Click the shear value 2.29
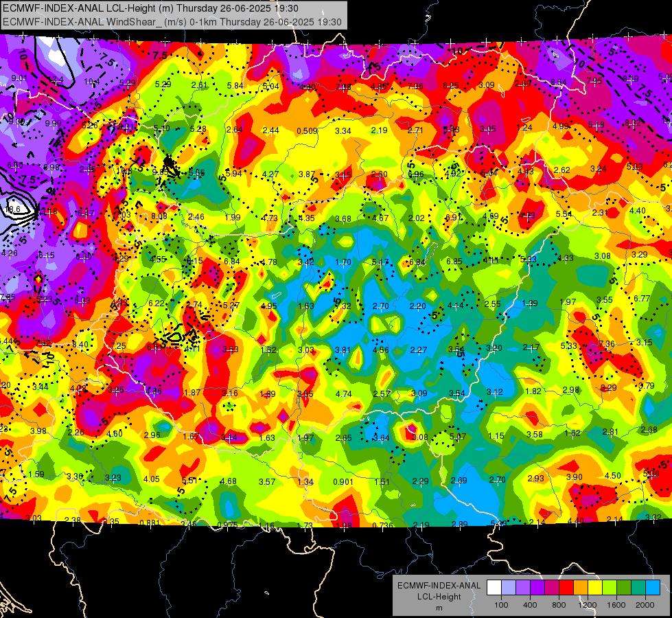Image resolution: width=672 pixels, height=618 pixels. (x=420, y=481)
